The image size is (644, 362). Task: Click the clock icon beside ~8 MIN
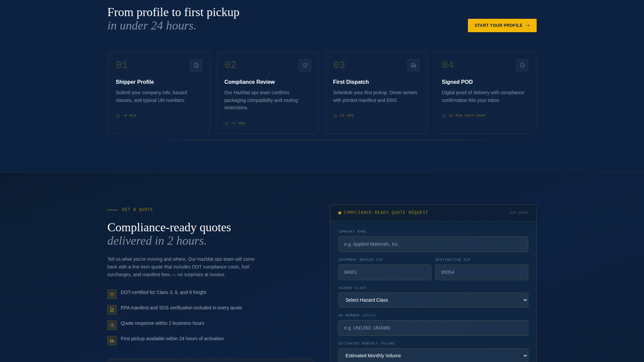click(118, 116)
